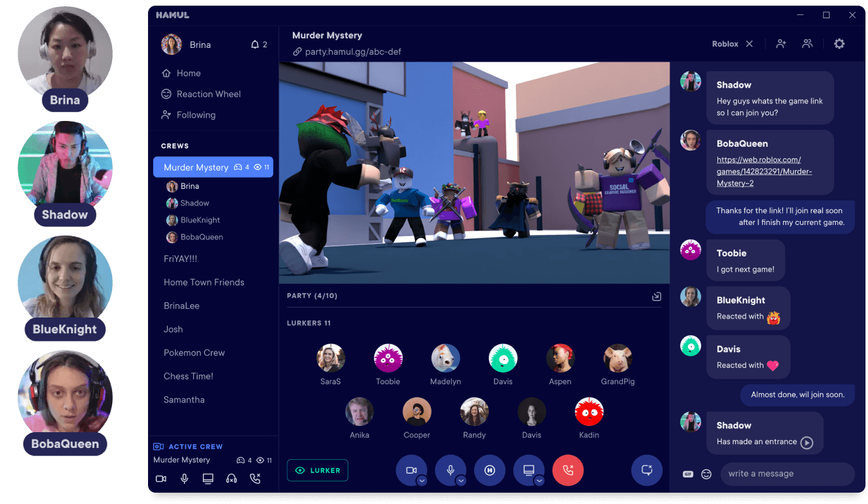Pop out the party panel
The image size is (868, 504).
[x=656, y=296]
